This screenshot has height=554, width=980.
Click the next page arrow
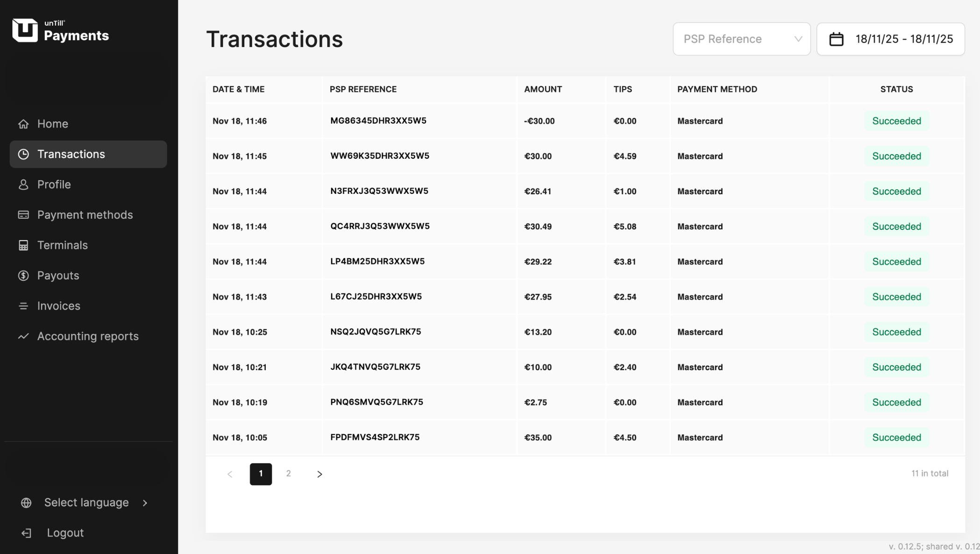click(x=320, y=474)
